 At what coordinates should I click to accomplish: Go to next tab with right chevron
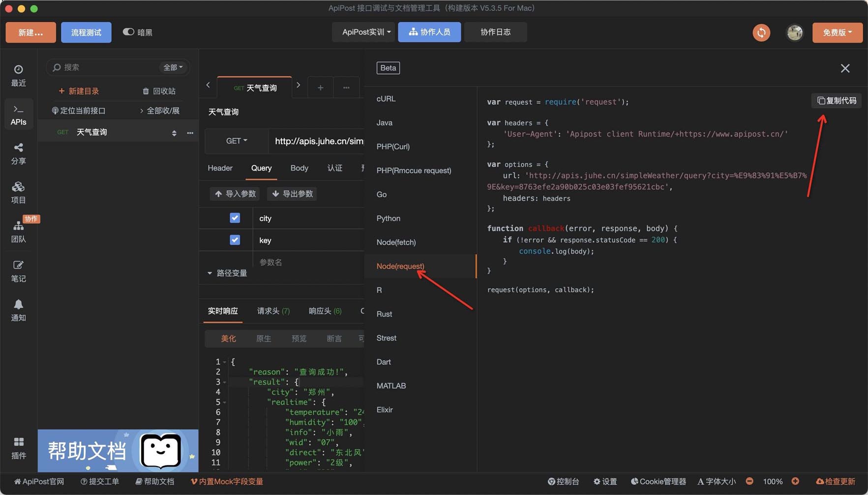pyautogui.click(x=298, y=85)
